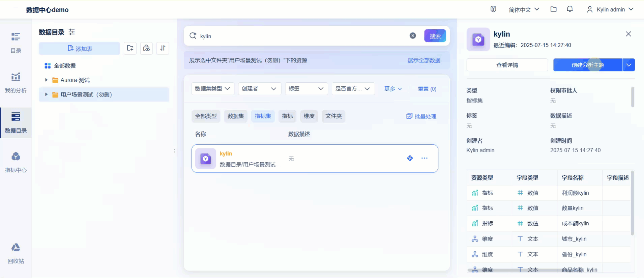The image size is (644, 278).
Task: Select the 维度 tab
Action: coord(309,116)
